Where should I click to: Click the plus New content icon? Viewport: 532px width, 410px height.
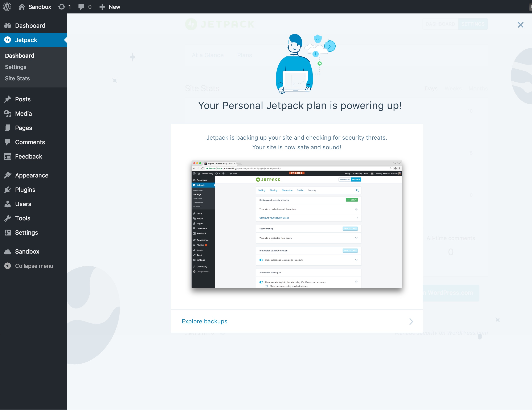(102, 7)
